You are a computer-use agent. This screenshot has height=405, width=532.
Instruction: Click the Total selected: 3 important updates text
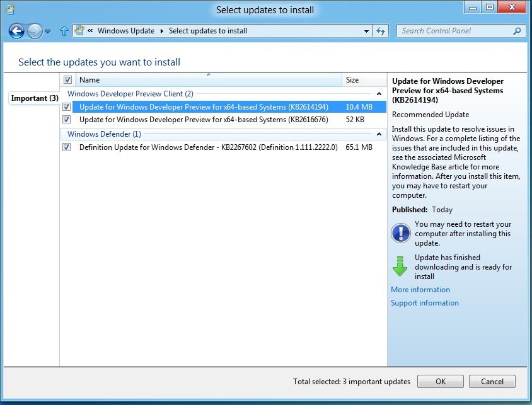[352, 381]
